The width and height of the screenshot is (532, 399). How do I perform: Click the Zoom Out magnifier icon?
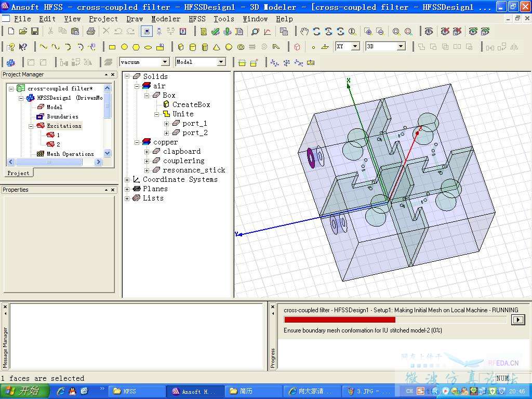click(x=380, y=32)
